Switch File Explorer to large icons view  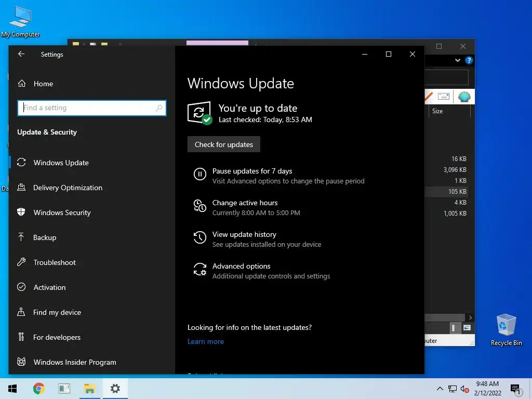(467, 328)
